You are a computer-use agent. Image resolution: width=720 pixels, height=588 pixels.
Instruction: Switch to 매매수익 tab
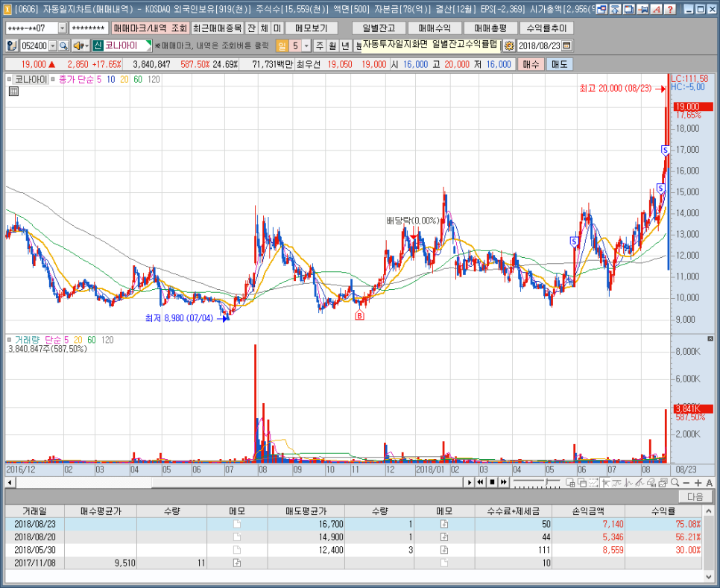pyautogui.click(x=435, y=28)
